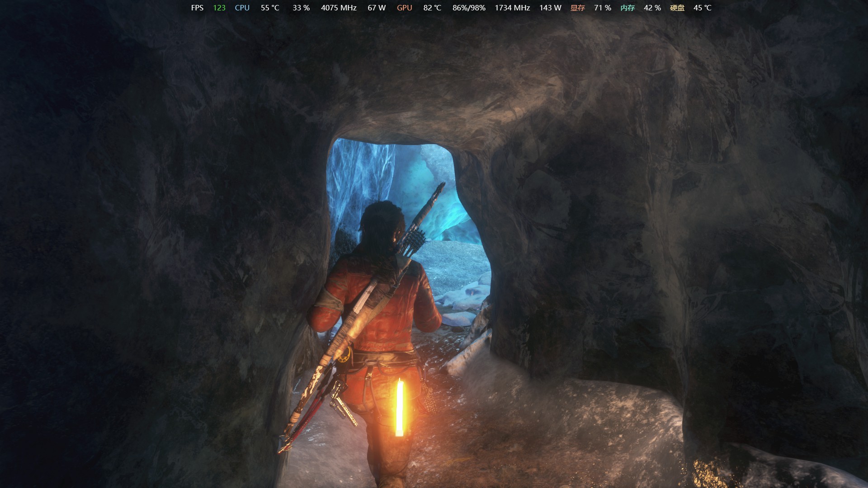868x488 pixels.
Task: Click the green 123 FPS value
Action: [219, 8]
